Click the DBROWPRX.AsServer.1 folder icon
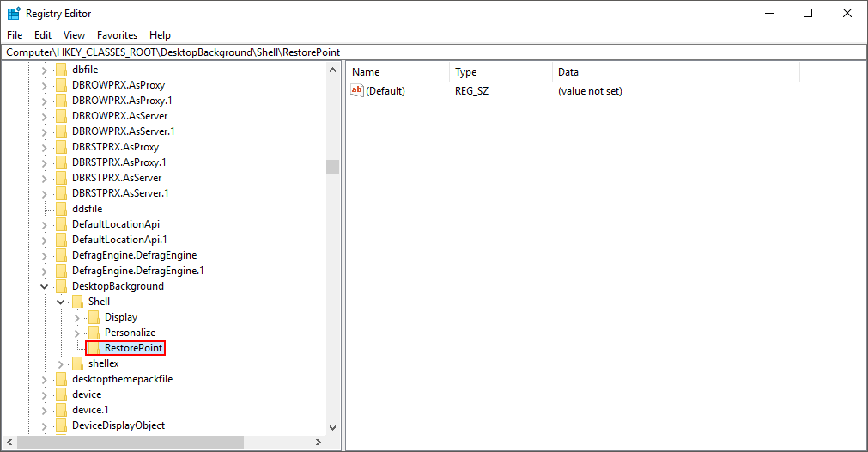 [x=62, y=131]
